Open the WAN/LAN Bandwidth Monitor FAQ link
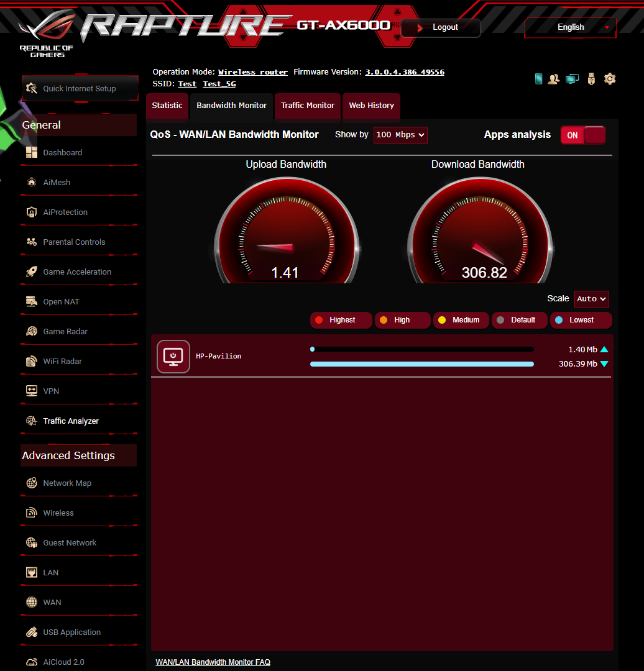 [x=213, y=662]
